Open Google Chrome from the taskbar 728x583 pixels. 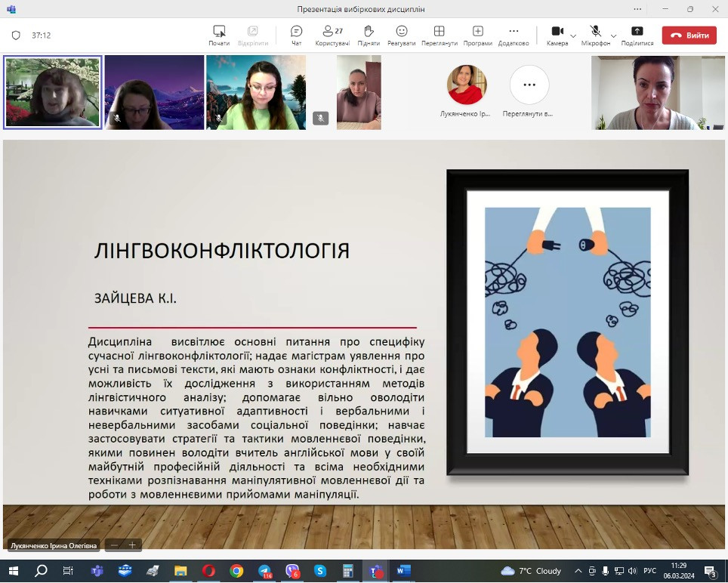point(236,571)
